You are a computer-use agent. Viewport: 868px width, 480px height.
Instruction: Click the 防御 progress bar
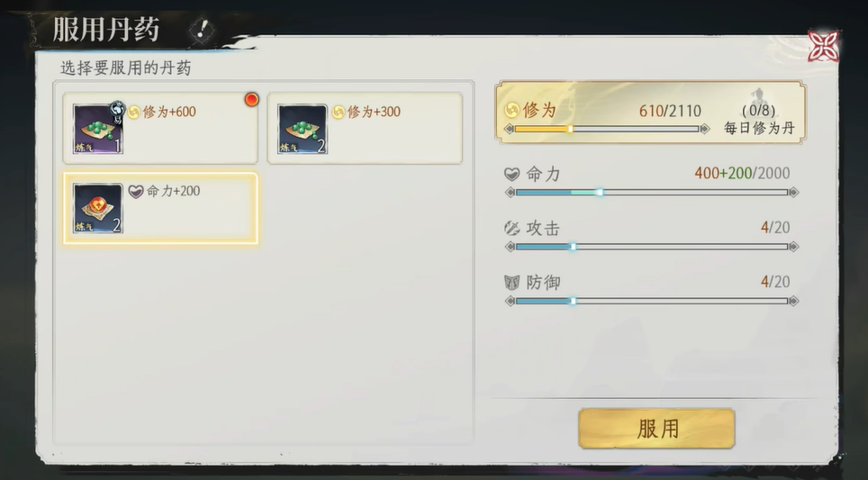[x=652, y=301]
